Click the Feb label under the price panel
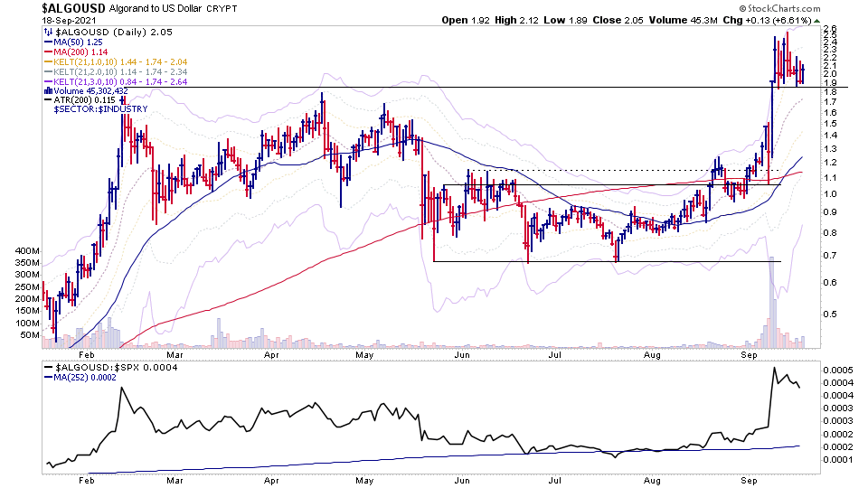Image resolution: width=868 pixels, height=488 pixels. point(87,355)
